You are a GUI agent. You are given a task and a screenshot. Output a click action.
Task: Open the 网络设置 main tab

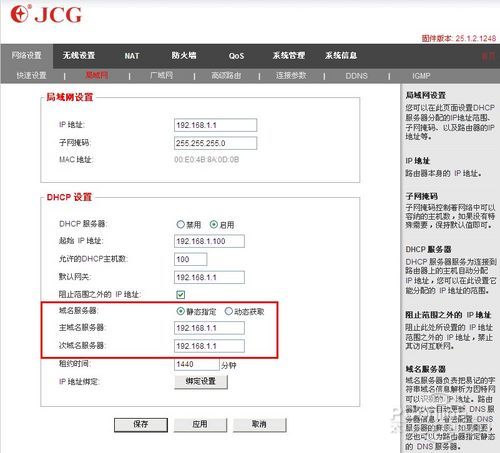tap(27, 55)
